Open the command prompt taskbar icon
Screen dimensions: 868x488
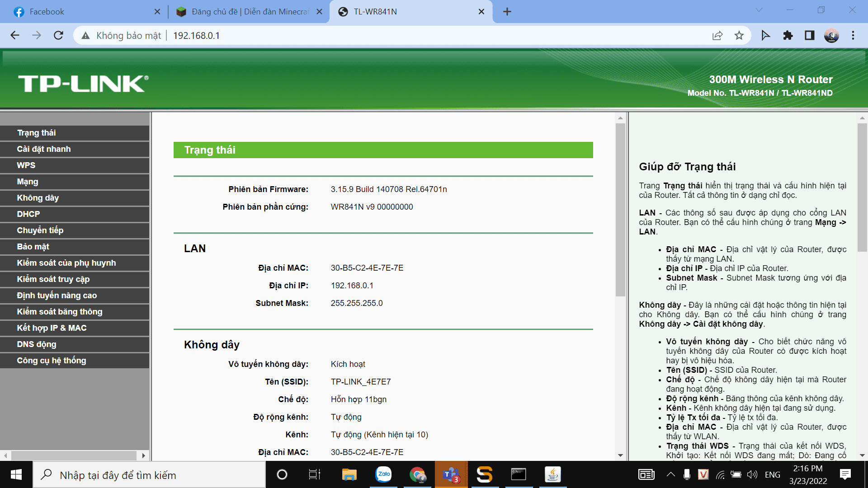(519, 474)
